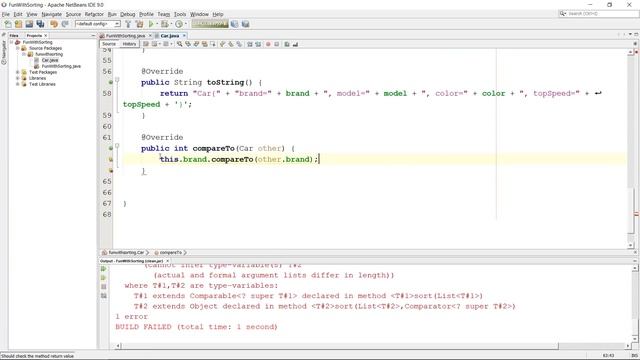
Task: Click the red error mark in editor error stripe
Action: tap(636, 214)
